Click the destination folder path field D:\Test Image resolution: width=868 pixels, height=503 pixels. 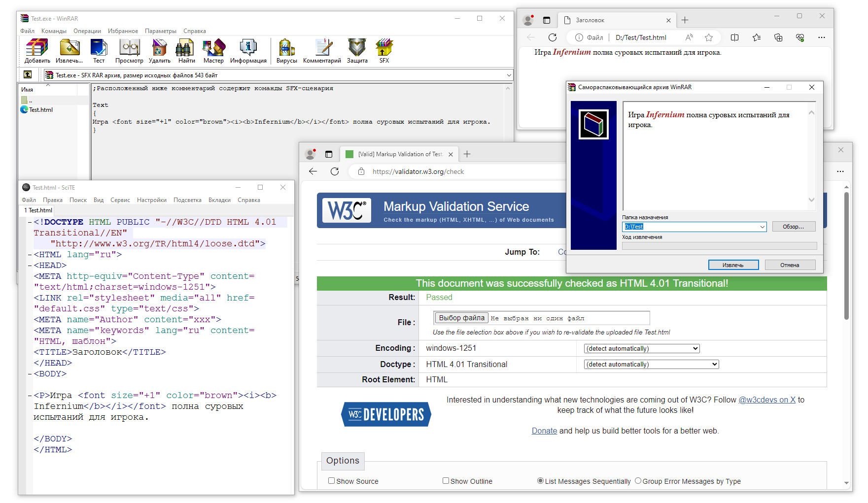tap(691, 227)
